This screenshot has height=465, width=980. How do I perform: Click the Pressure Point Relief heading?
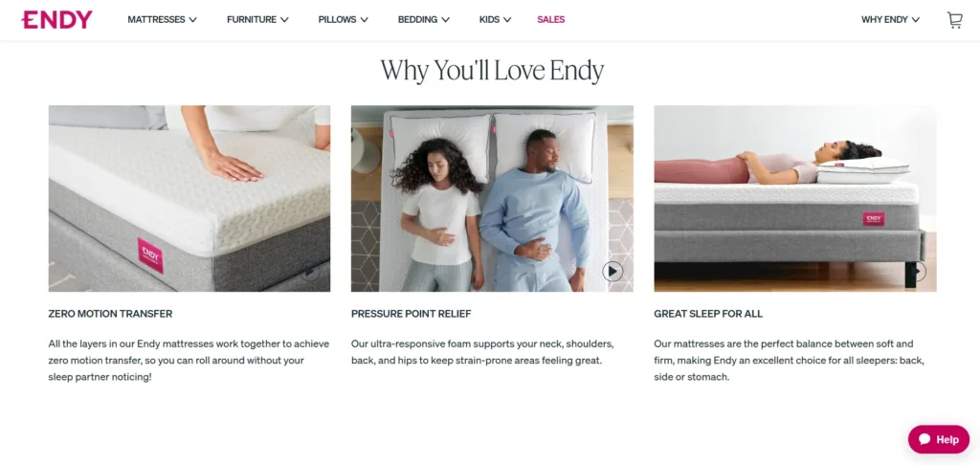tap(412, 314)
